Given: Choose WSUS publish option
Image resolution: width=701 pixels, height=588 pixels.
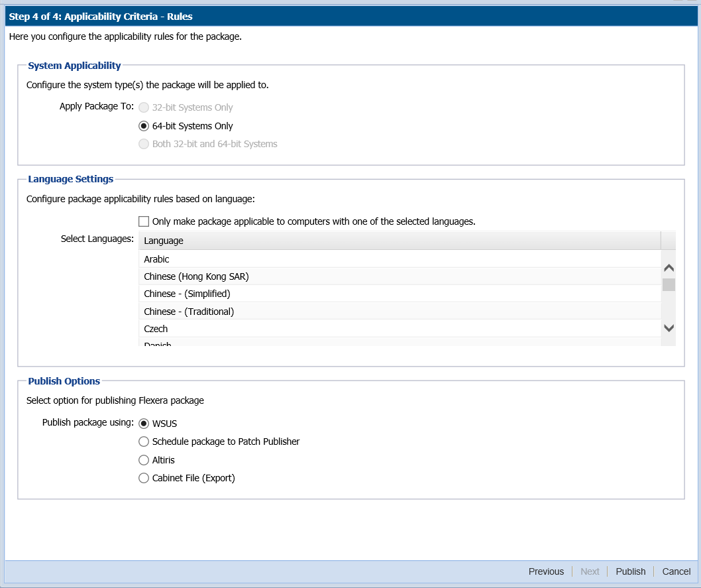Looking at the screenshot, I should [x=144, y=424].
